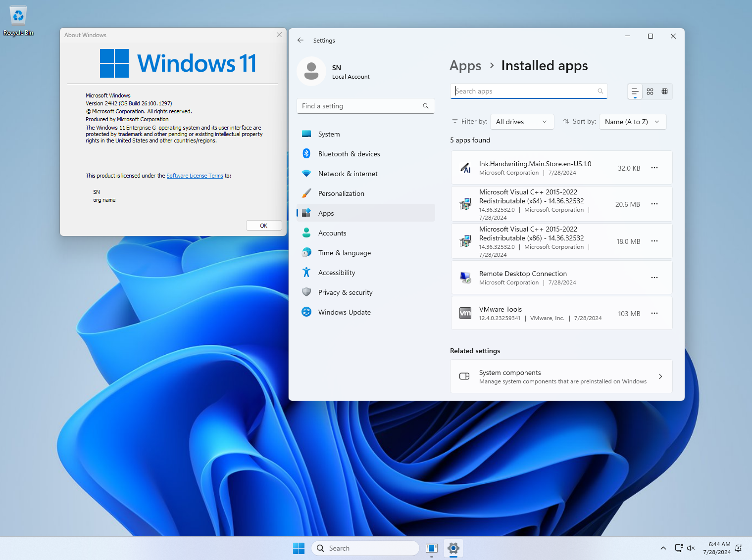Screen dimensions: 752x560
Task: Open the Sort by Name (A to Z) dropdown
Action: click(x=633, y=122)
